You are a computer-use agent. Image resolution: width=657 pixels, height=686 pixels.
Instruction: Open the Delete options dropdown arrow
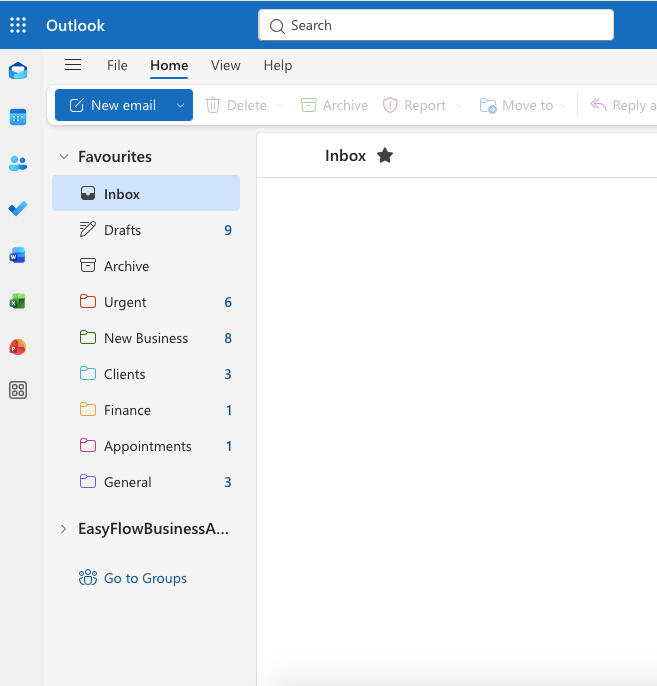(x=280, y=105)
